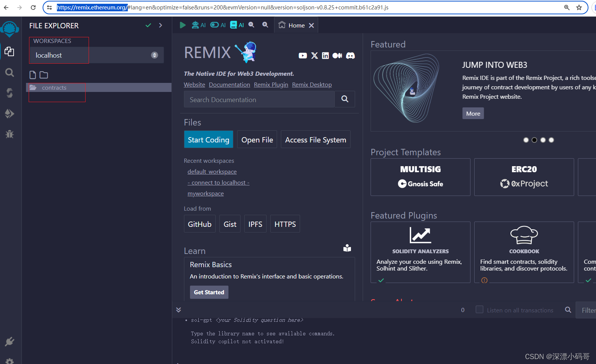Open the Documentation link

[x=230, y=85]
